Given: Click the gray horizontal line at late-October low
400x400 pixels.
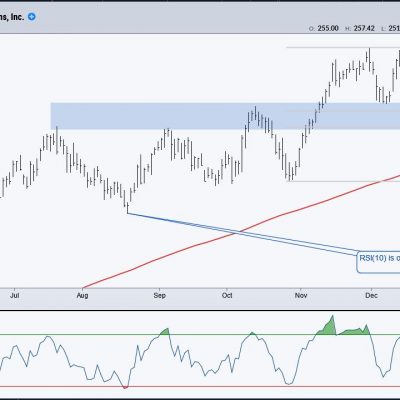Looking at the screenshot, I should click(343, 181).
